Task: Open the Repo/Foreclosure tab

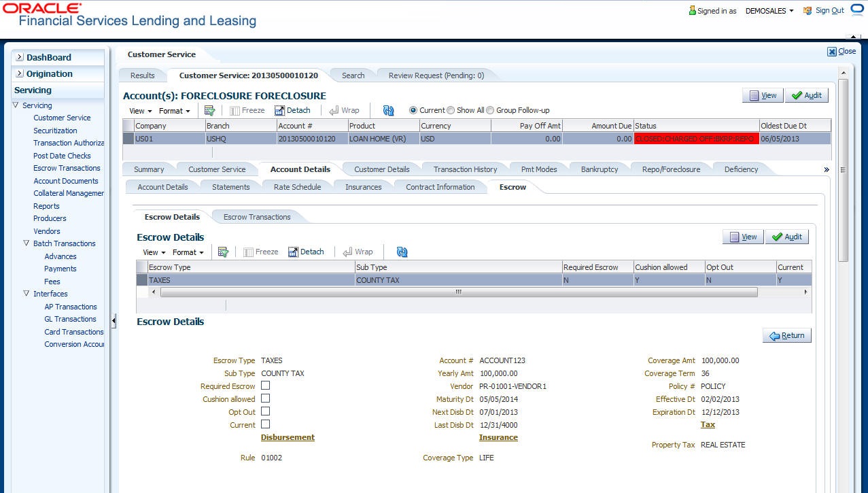Action: click(x=671, y=169)
